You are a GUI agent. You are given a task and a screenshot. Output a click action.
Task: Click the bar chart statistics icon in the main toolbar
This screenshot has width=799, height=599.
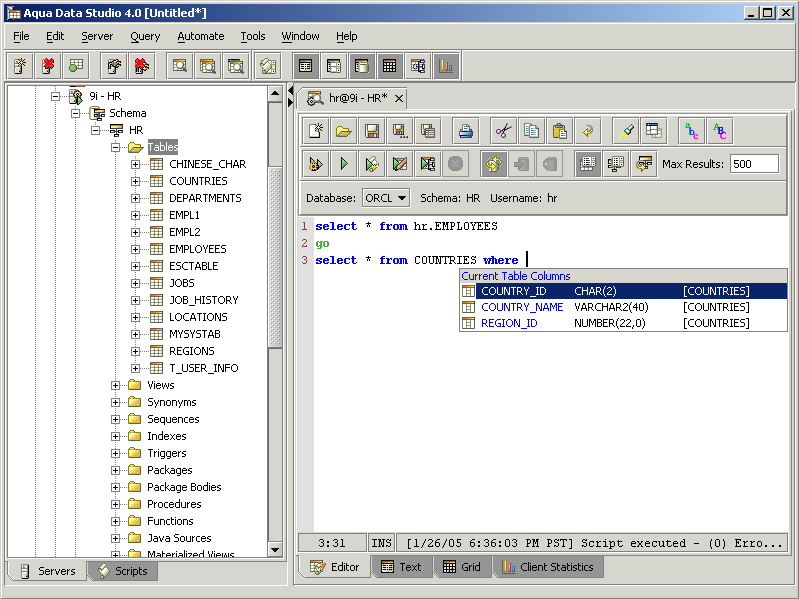pyautogui.click(x=445, y=66)
